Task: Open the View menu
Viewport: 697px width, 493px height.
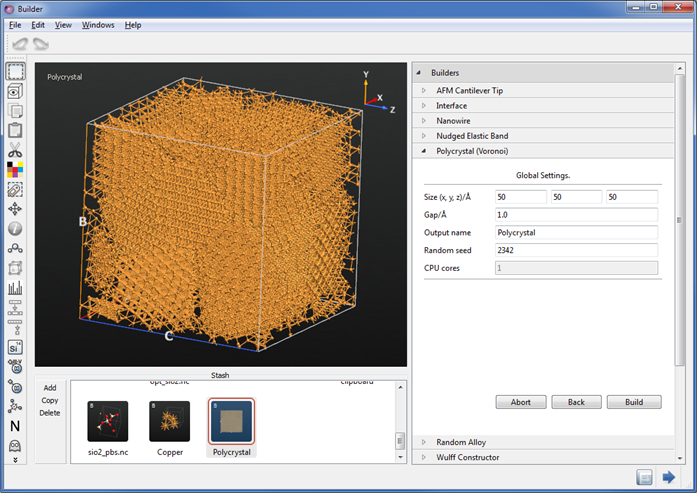Action: [x=63, y=25]
